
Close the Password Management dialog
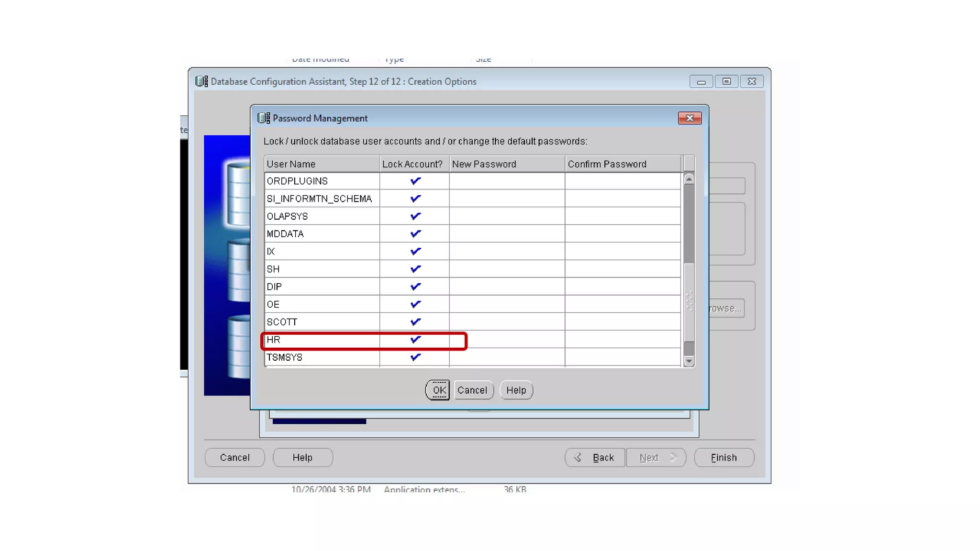coord(690,118)
